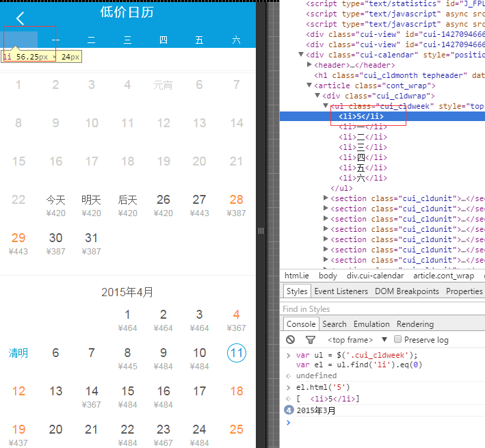The width and height of the screenshot is (485, 448).
Task: Select 今天 date priced ¥420
Action: tap(55, 205)
